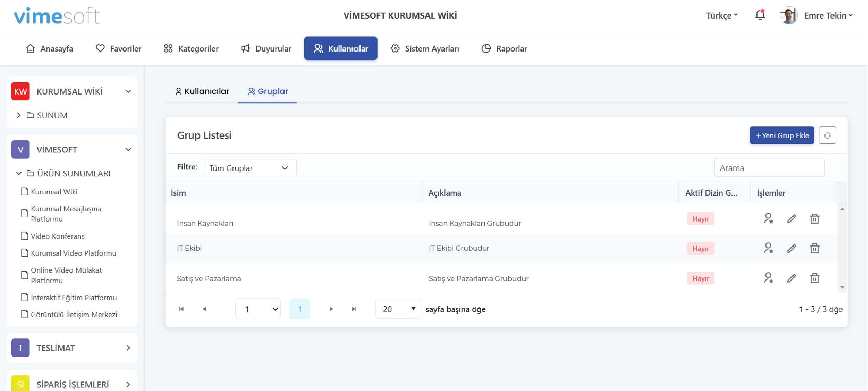Click page 1 pagination button
This screenshot has width=868, height=391.
tap(300, 309)
